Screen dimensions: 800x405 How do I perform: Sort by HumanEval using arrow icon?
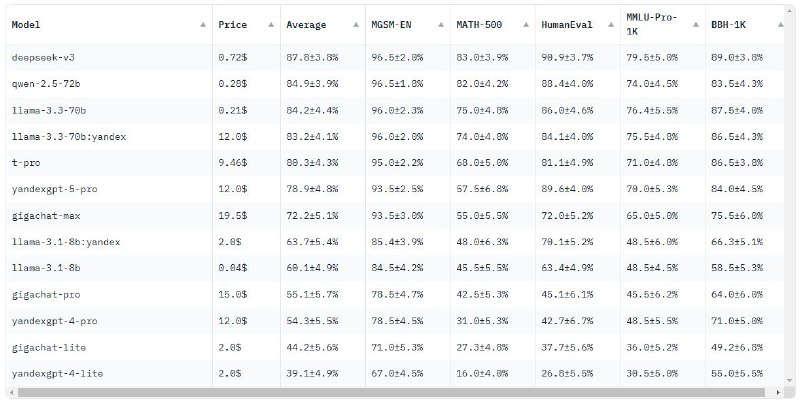click(x=611, y=24)
